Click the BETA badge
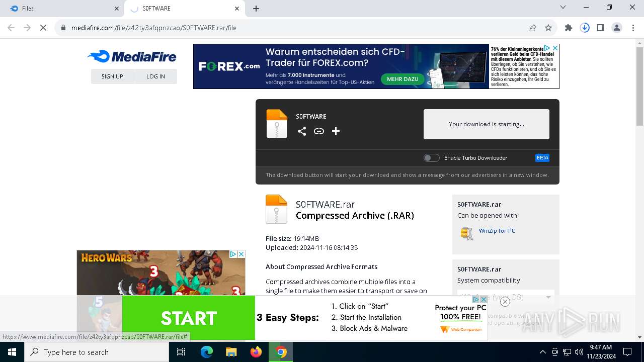 [542, 158]
